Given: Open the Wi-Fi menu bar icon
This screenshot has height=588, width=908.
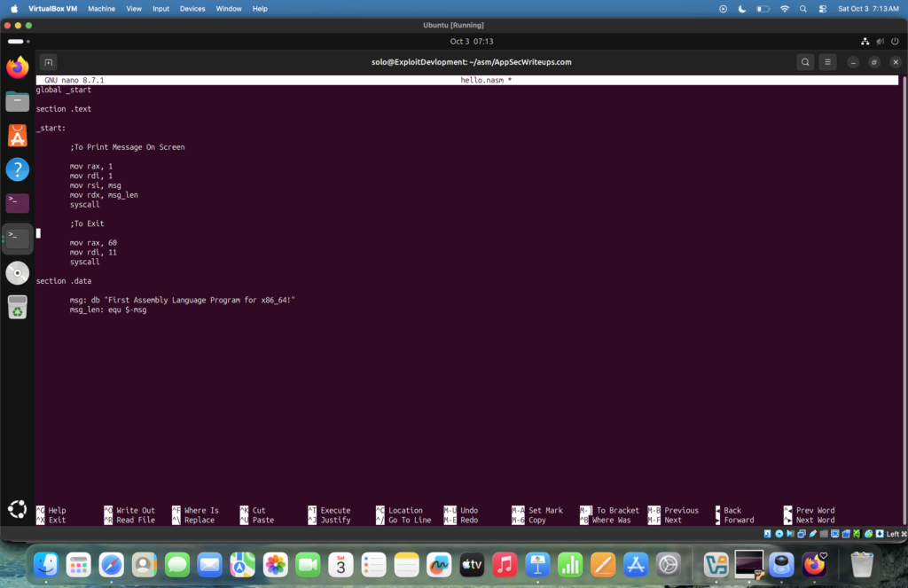Looking at the screenshot, I should point(785,9).
